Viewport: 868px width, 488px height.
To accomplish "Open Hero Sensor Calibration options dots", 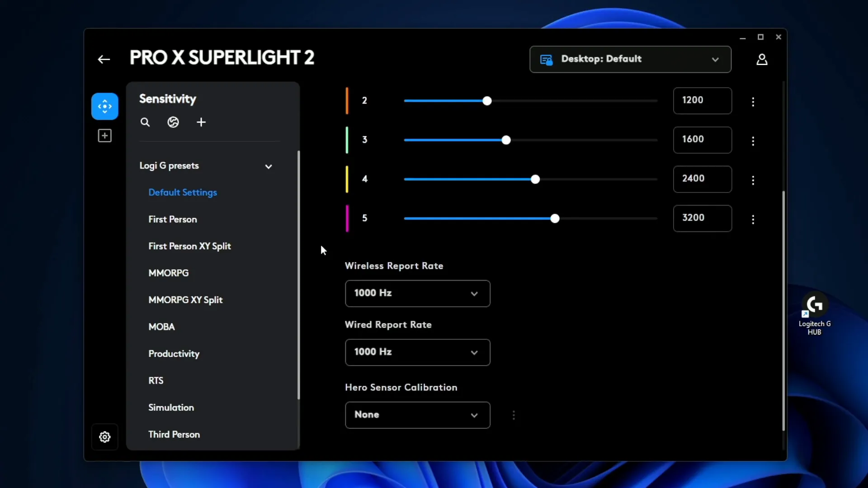I will pyautogui.click(x=514, y=415).
